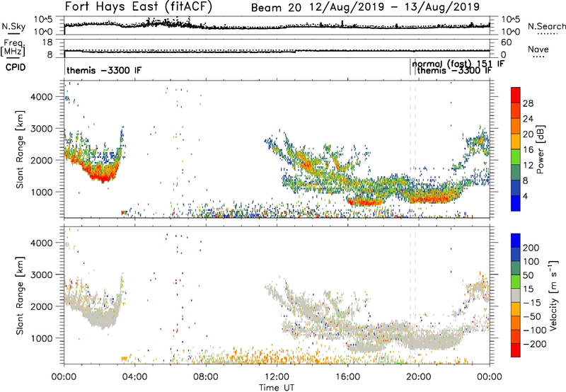Image resolution: width=566 pixels, height=392 pixels.
Task: Click the 'Time UT' axis label
Action: pyautogui.click(x=277, y=388)
